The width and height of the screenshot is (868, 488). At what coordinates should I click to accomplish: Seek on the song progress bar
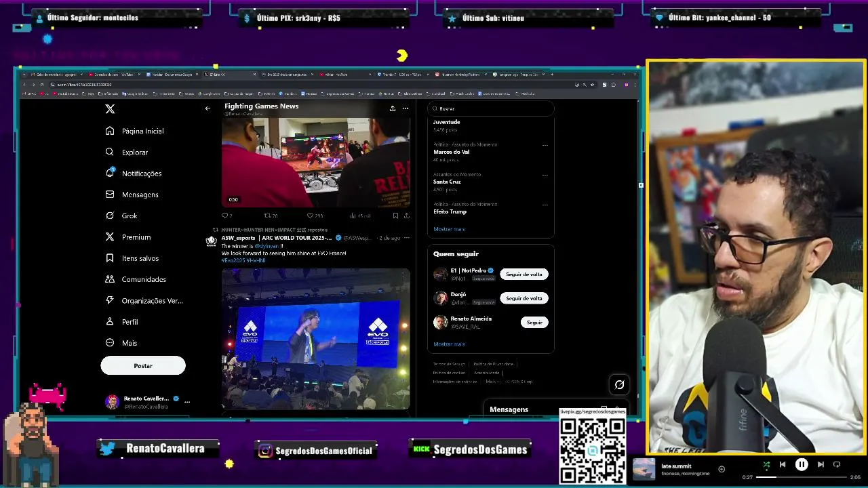point(802,477)
